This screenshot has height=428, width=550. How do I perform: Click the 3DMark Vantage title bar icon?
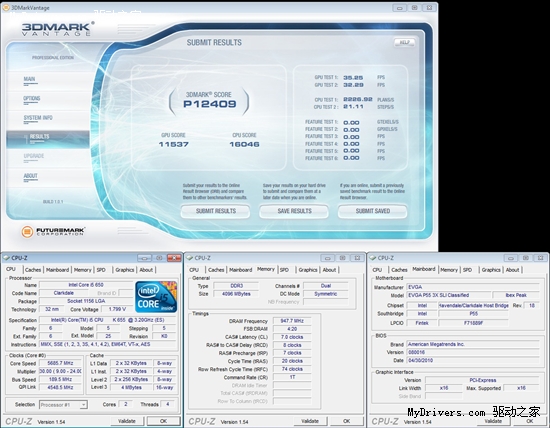pos(6,7)
